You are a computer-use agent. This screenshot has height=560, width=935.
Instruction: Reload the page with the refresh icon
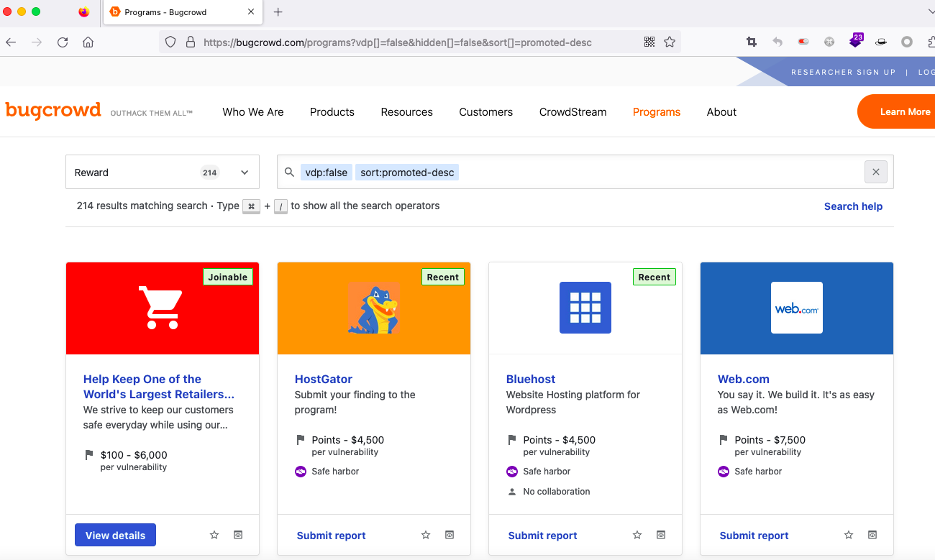click(x=63, y=42)
